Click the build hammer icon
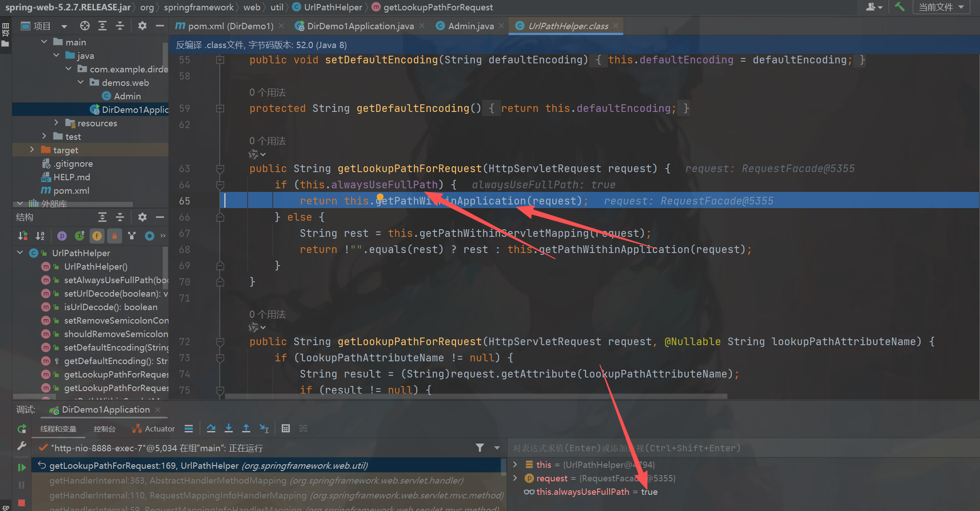 point(899,7)
